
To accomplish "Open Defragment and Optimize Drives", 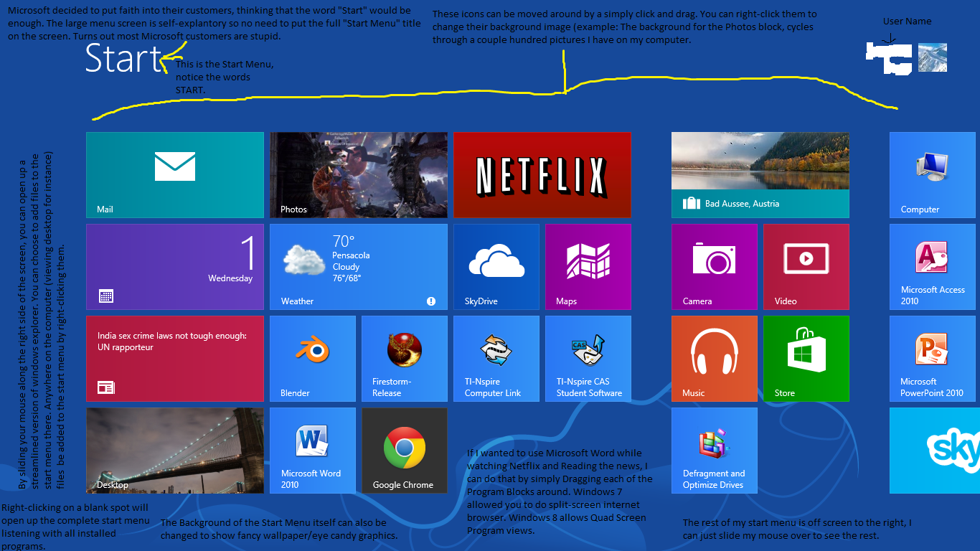I will click(715, 451).
